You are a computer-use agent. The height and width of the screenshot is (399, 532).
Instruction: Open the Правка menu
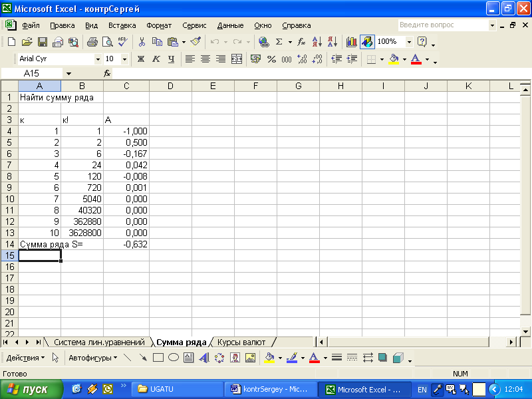click(63, 25)
